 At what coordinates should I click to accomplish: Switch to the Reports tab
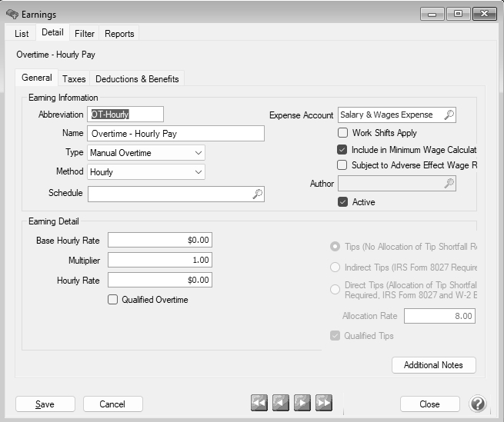[x=119, y=33]
